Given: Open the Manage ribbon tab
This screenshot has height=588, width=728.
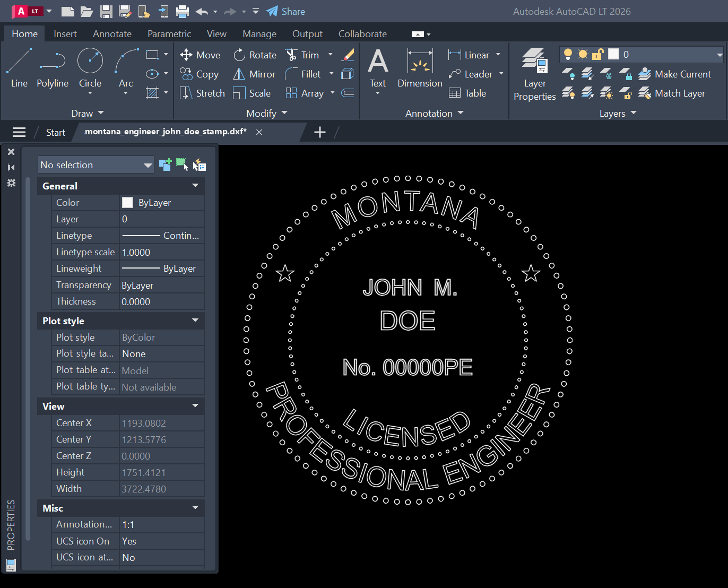Looking at the screenshot, I should (259, 33).
